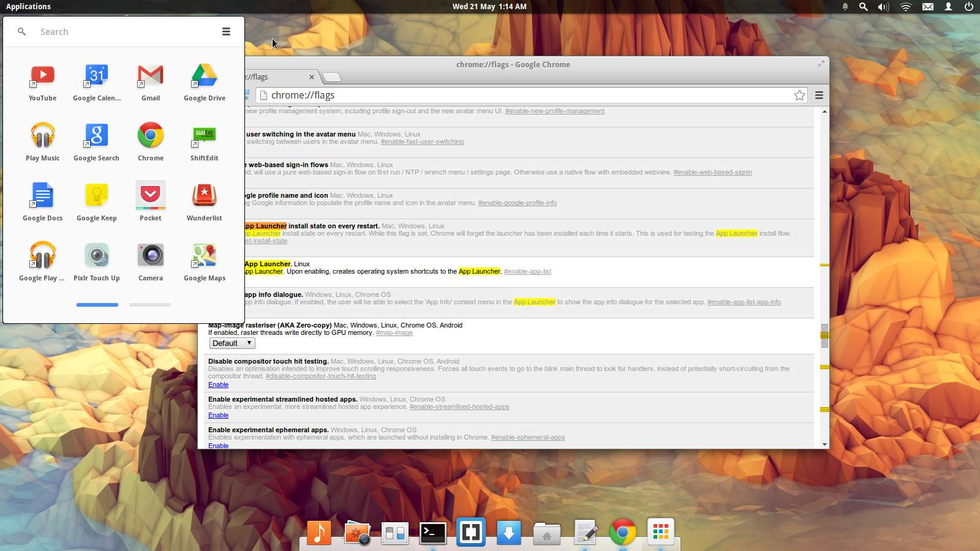Open Google Docs app
980x551 pixels.
pos(42,203)
